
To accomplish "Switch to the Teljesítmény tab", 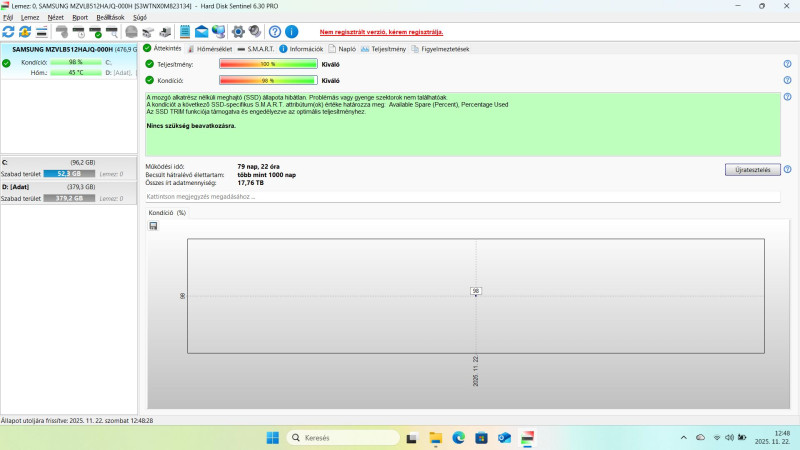I will click(383, 49).
